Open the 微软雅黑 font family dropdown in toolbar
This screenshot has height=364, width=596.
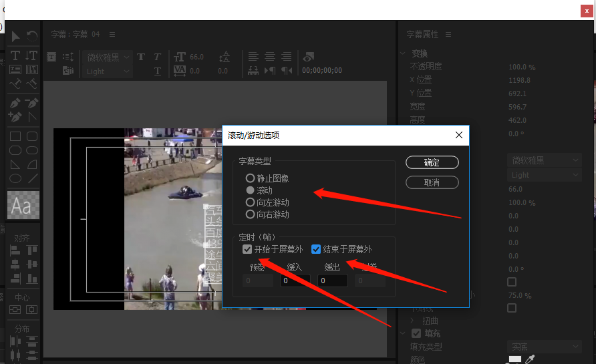tap(108, 57)
